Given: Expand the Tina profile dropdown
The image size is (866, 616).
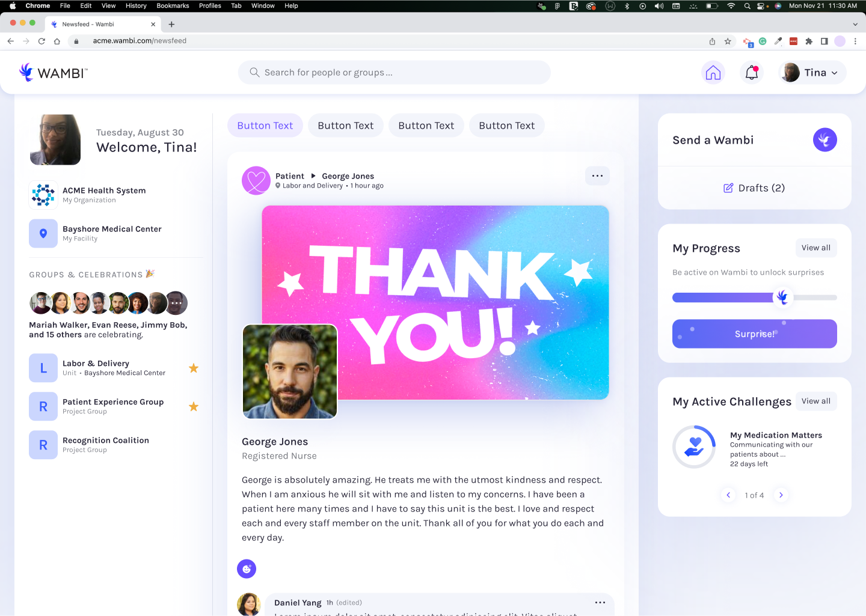Looking at the screenshot, I should pos(812,73).
